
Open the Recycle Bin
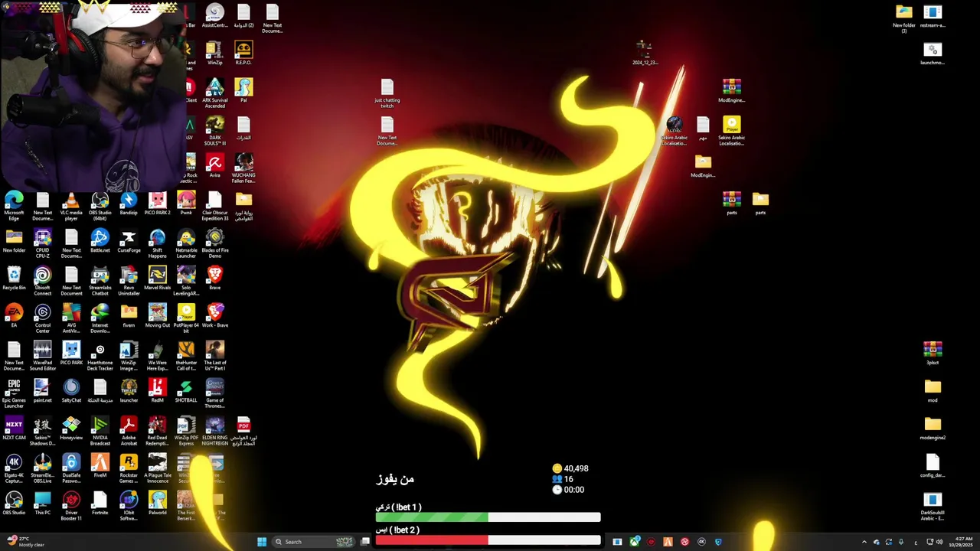14,279
